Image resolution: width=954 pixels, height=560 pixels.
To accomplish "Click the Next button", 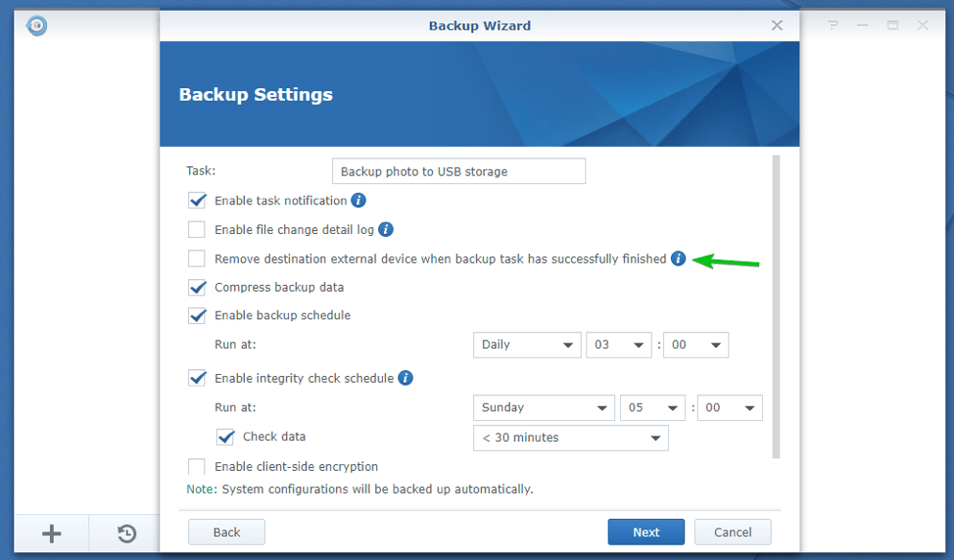I will pyautogui.click(x=646, y=532).
